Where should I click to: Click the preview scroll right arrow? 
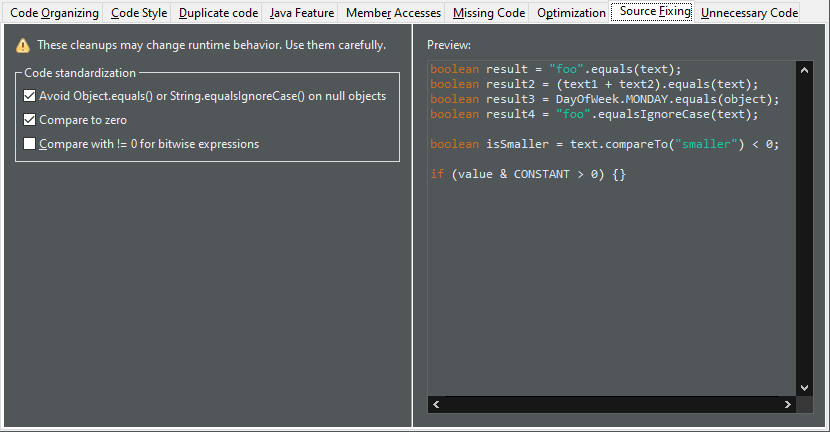coord(788,404)
